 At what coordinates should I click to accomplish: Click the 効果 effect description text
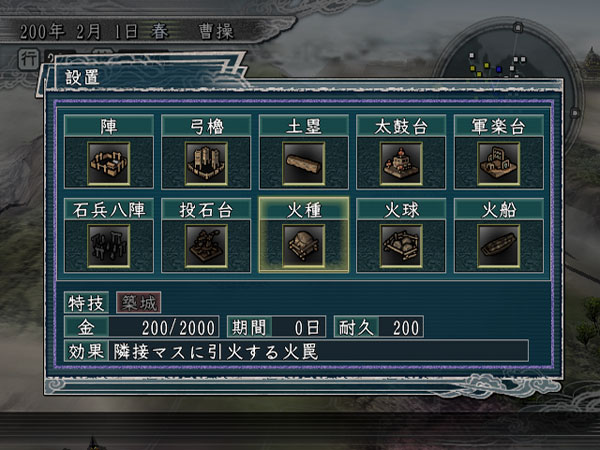tap(216, 351)
